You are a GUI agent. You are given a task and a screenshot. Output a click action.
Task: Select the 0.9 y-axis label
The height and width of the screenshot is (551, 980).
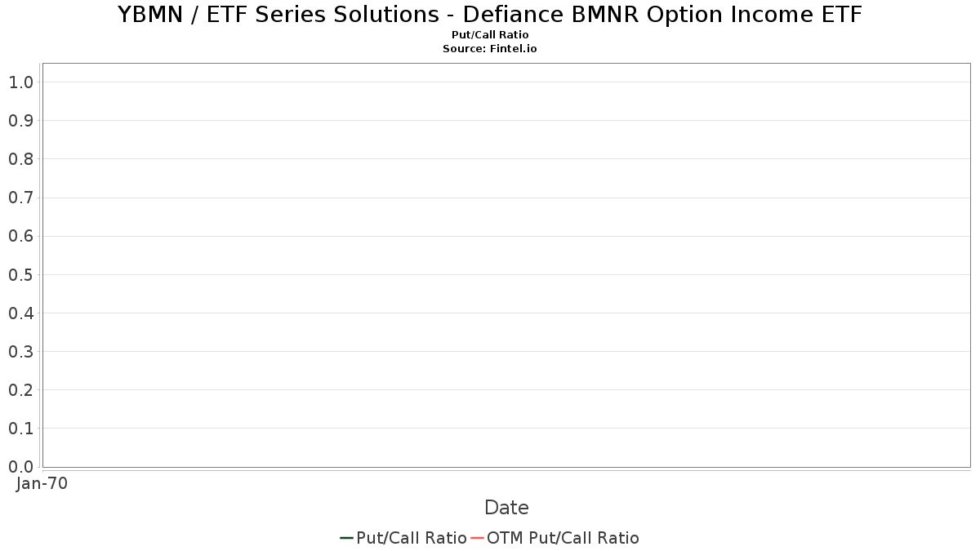coord(20,121)
